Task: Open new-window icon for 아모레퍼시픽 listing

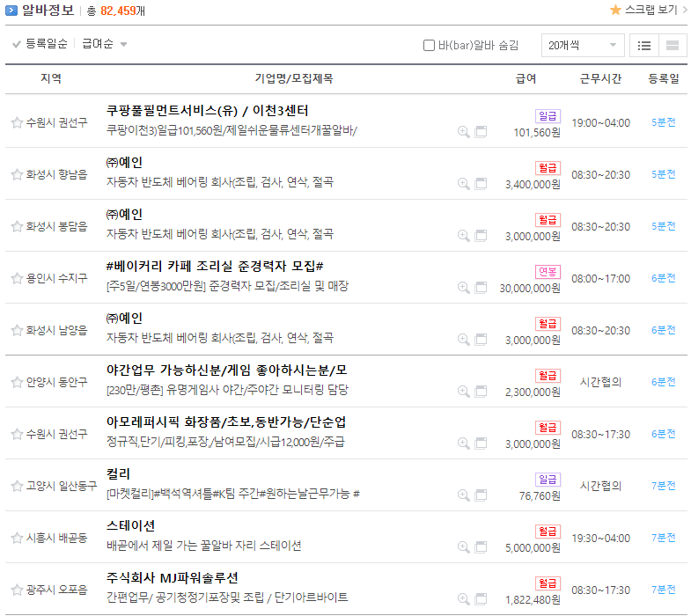Action: (481, 444)
